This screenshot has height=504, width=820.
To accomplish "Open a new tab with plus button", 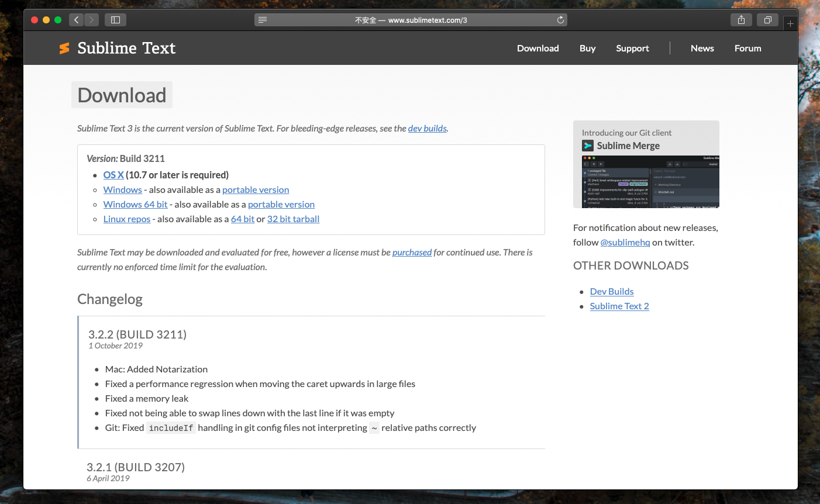I will (x=790, y=24).
